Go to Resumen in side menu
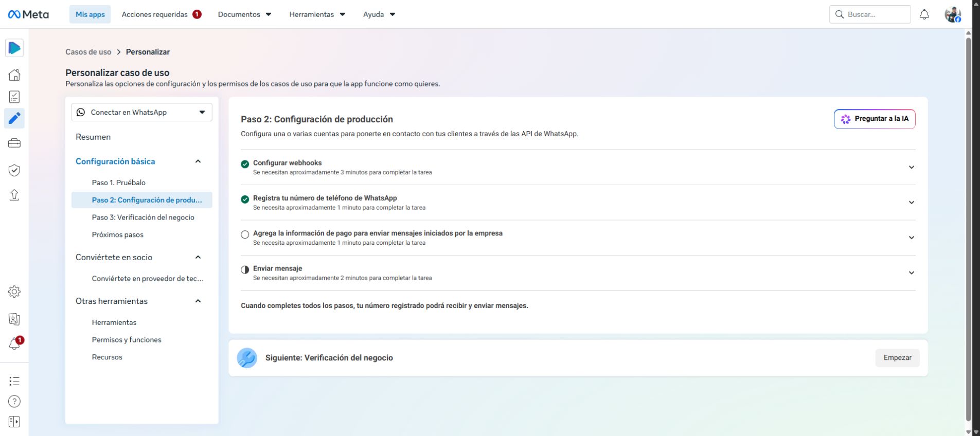 (93, 137)
